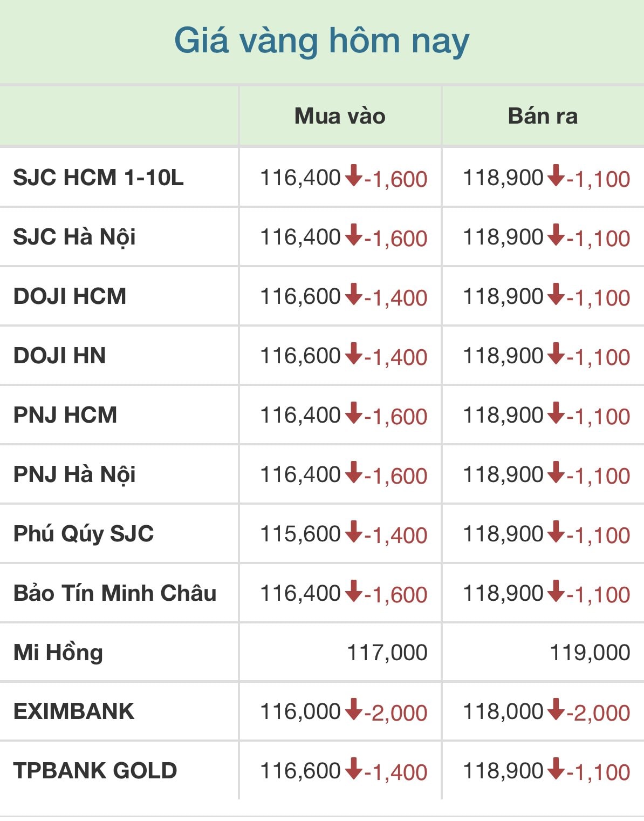The width and height of the screenshot is (644, 821).
Task: Click the DOJI HN row name
Action: coord(60,355)
